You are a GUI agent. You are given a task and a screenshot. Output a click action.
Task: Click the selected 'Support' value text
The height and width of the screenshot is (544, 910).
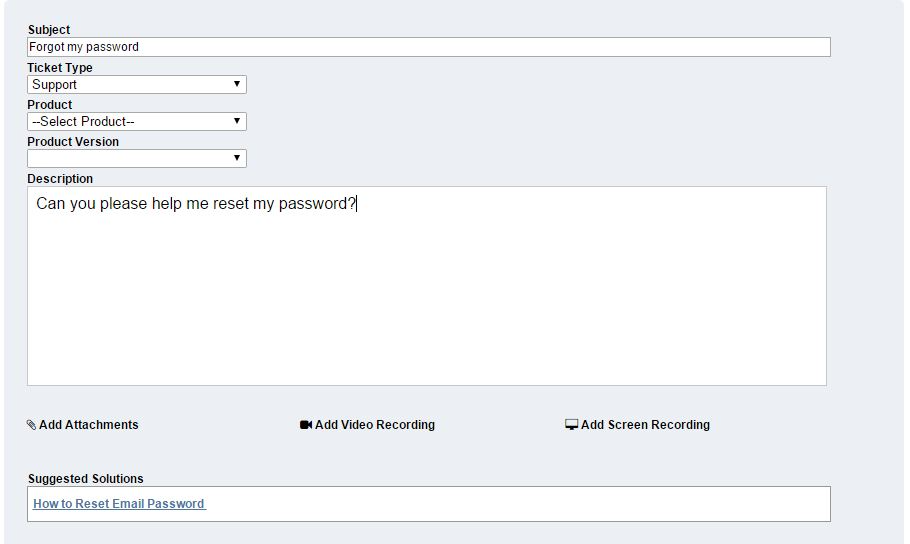(55, 85)
